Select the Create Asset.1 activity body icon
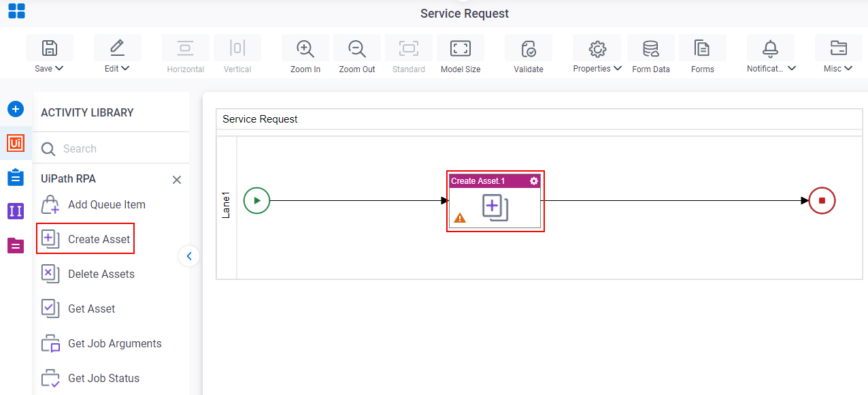Viewport: 868px width, 395px height. pyautogui.click(x=495, y=207)
